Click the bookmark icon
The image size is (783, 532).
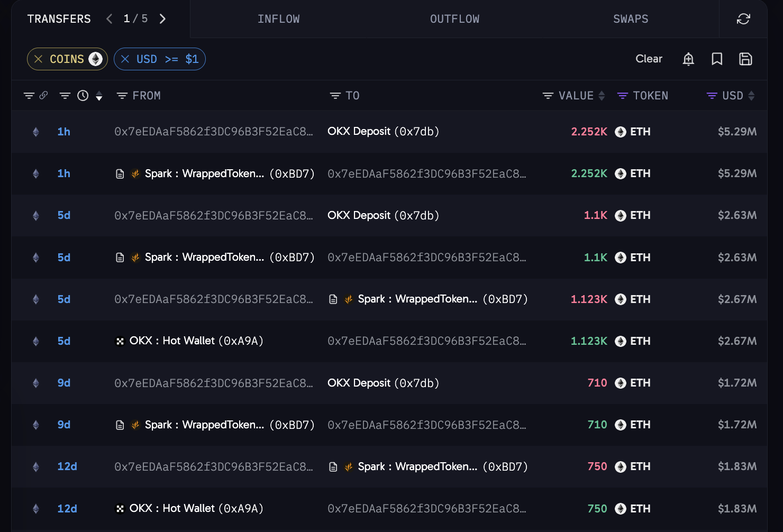click(x=717, y=59)
